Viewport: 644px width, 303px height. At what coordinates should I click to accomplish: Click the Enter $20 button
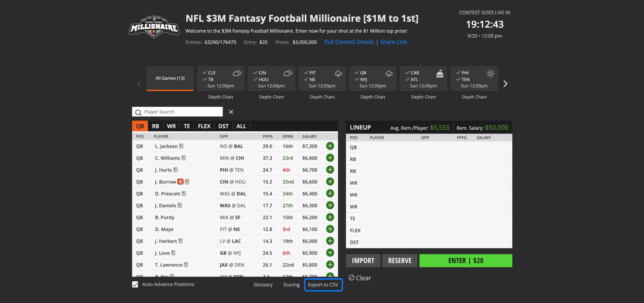point(466,260)
